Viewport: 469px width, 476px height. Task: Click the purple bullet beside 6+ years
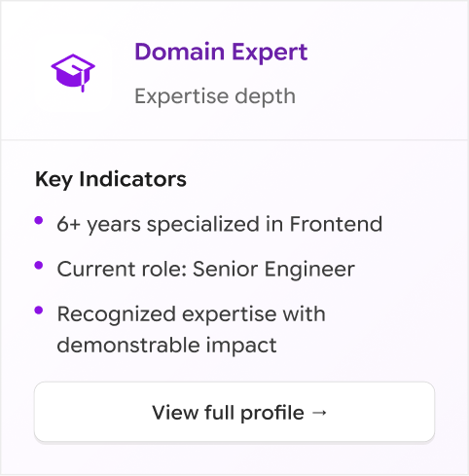39,221
